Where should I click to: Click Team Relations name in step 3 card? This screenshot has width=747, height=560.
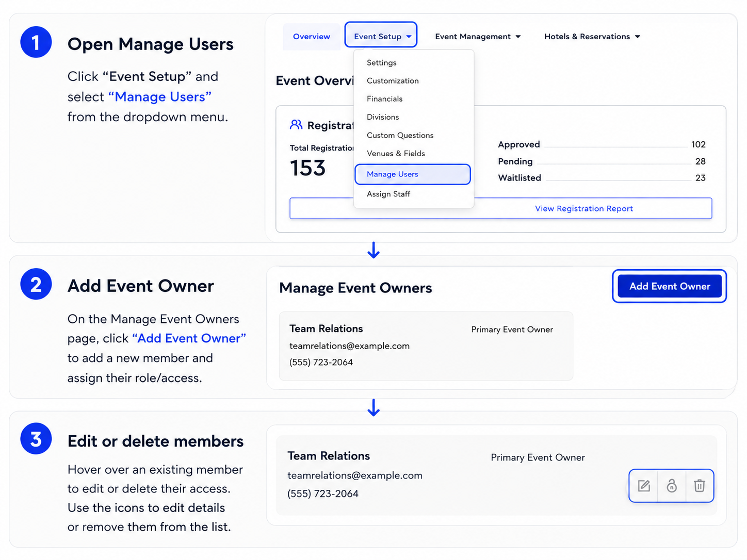pyautogui.click(x=329, y=456)
